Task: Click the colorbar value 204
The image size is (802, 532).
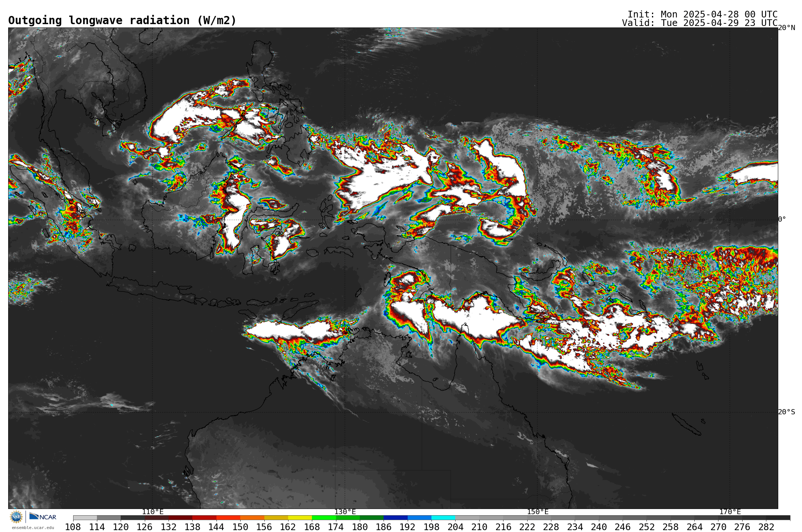Action: [455, 527]
